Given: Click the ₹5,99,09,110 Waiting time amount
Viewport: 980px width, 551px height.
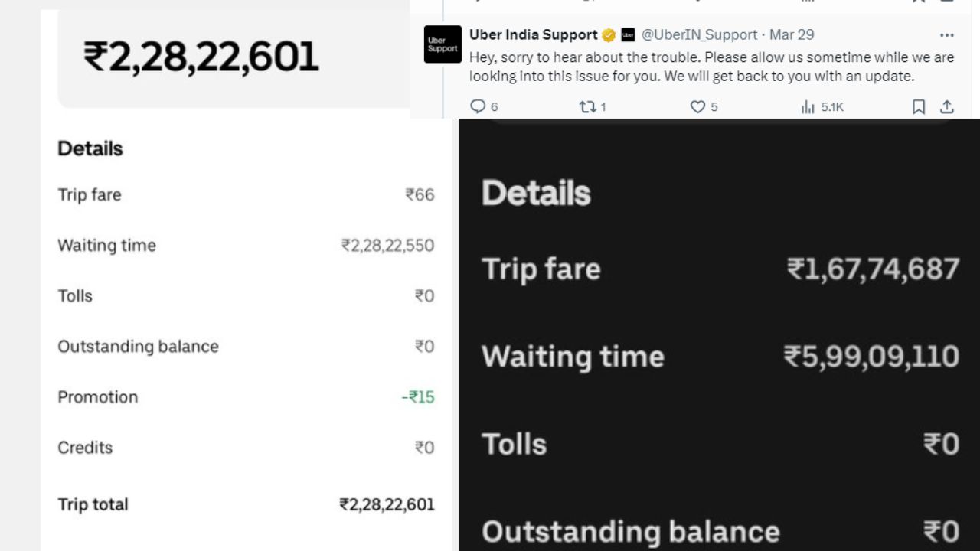Looking at the screenshot, I should click(871, 357).
